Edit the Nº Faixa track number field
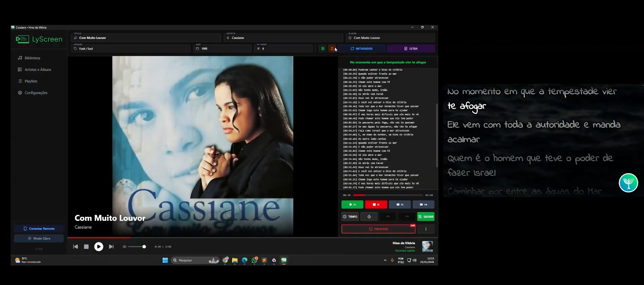Screen dimensions: 644x285 283,49
